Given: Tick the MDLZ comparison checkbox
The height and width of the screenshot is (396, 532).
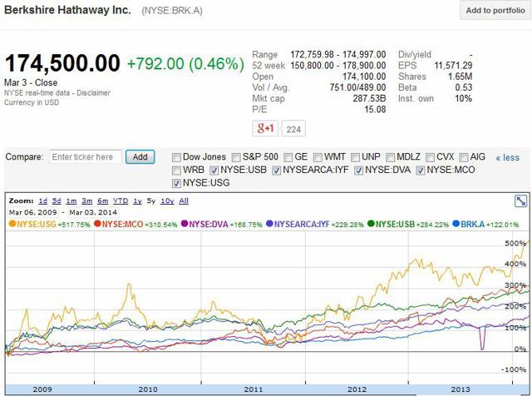Looking at the screenshot, I should (x=390, y=157).
